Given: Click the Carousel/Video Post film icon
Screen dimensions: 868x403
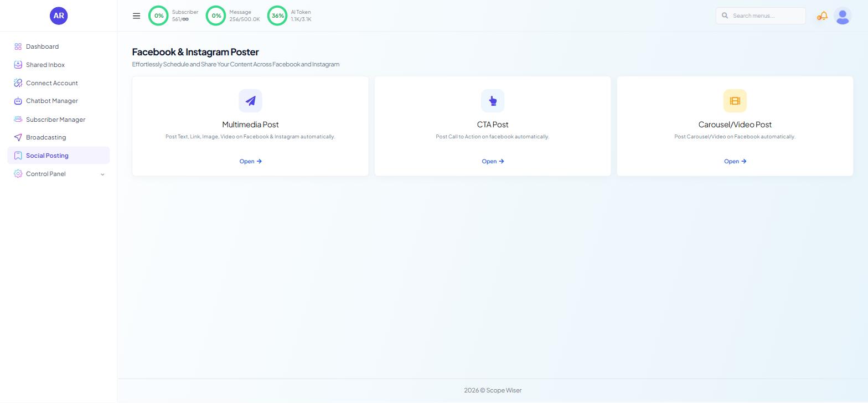Looking at the screenshot, I should coord(735,101).
